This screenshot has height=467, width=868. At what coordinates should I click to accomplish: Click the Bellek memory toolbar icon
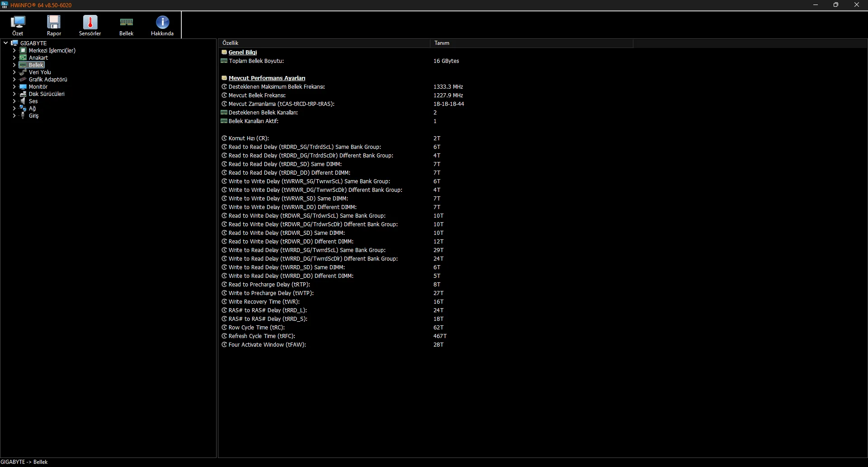126,22
